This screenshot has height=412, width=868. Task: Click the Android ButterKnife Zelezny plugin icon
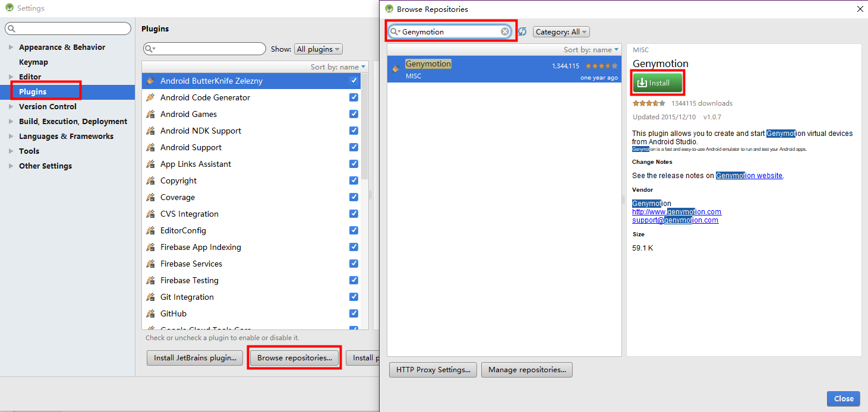[x=150, y=81]
